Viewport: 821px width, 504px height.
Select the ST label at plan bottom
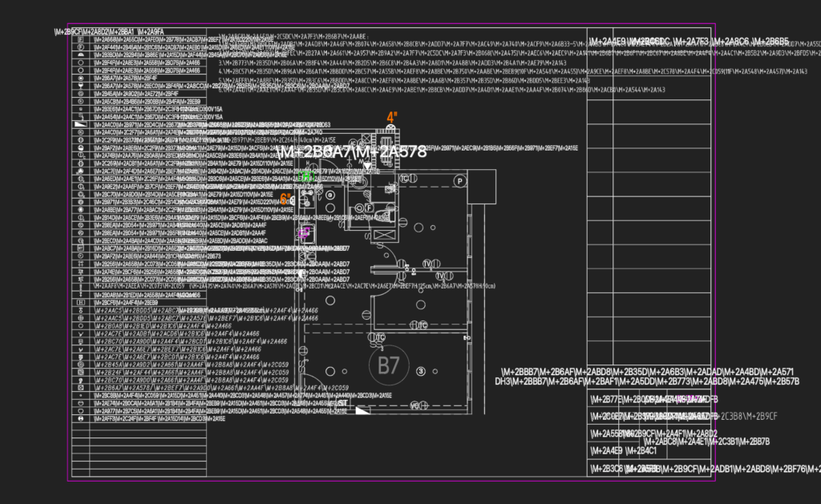pos(342,404)
